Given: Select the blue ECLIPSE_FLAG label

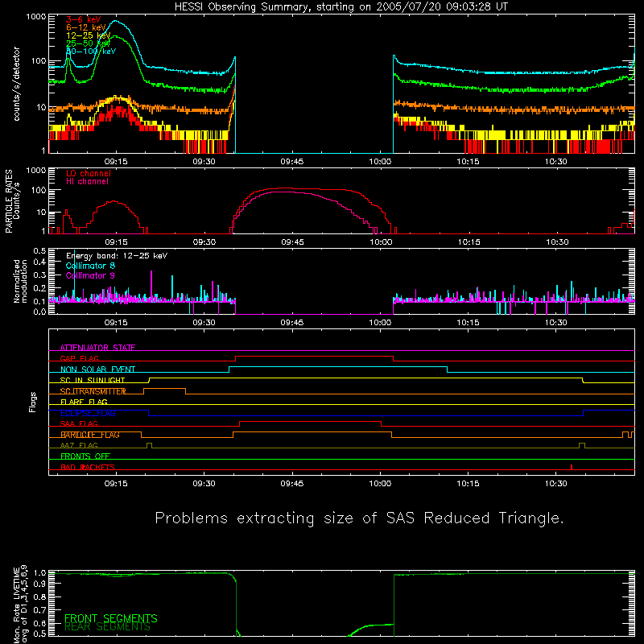Looking at the screenshot, I should point(88,413).
